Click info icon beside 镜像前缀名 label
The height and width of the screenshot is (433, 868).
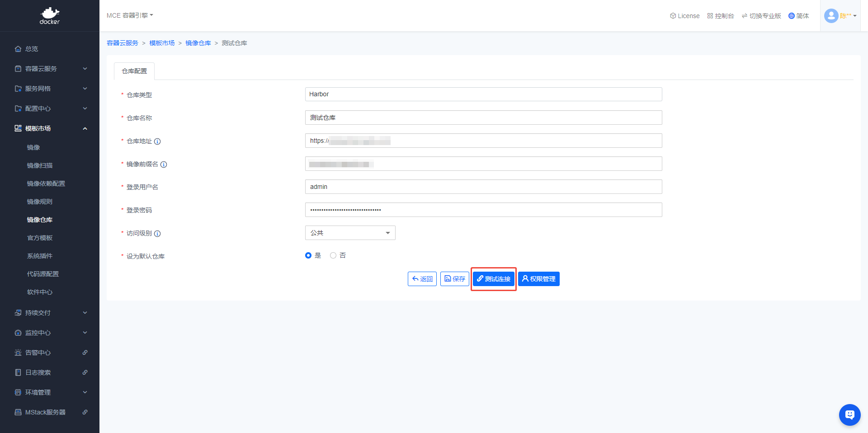click(x=164, y=165)
